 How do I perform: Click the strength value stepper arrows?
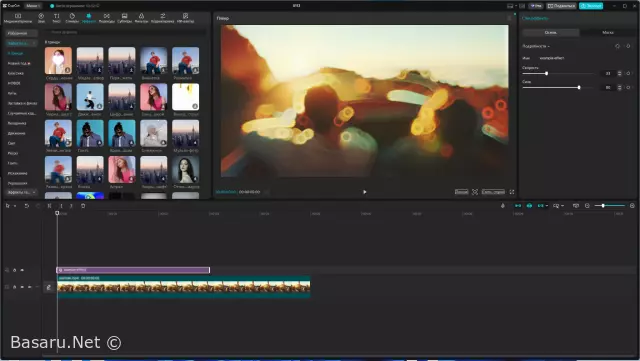click(x=620, y=87)
